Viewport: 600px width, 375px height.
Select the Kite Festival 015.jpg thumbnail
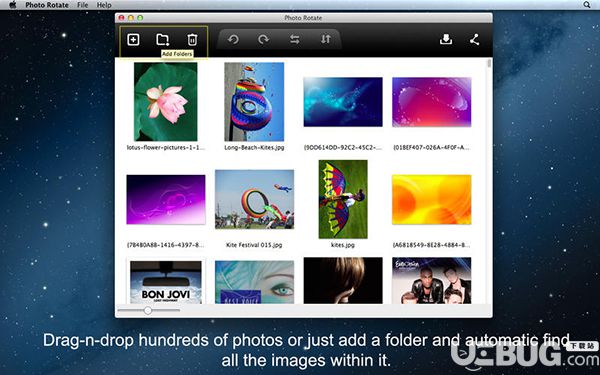click(x=254, y=199)
